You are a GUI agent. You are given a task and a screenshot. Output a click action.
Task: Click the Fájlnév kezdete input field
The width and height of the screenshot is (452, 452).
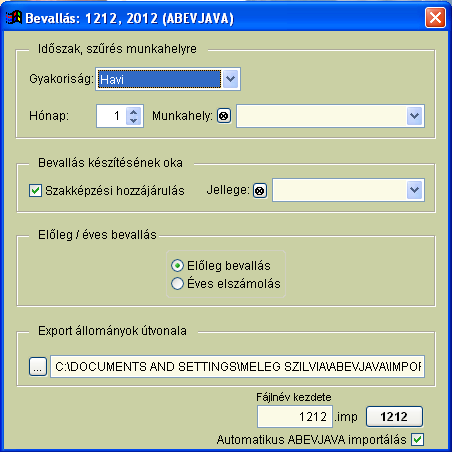coord(295,416)
